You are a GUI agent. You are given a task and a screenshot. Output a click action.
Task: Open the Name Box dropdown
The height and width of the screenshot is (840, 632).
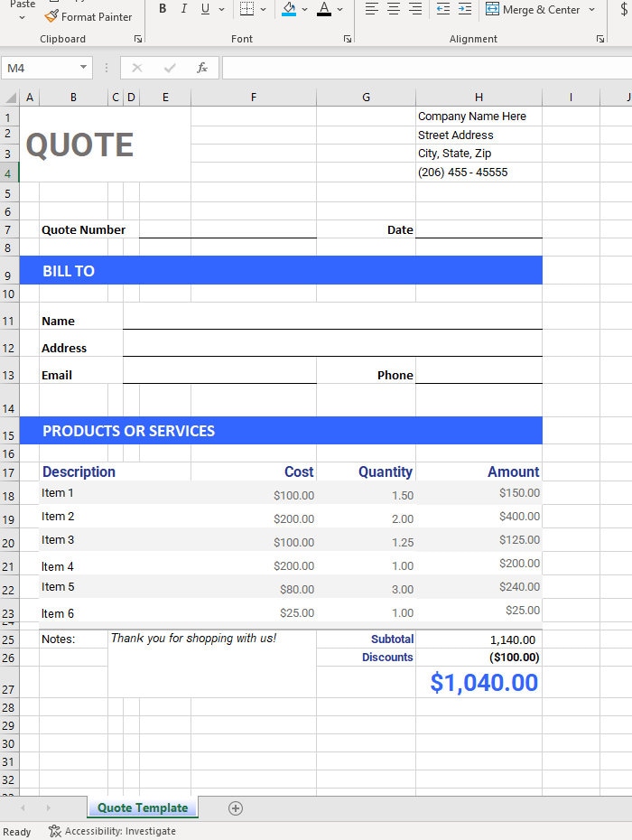tap(84, 68)
